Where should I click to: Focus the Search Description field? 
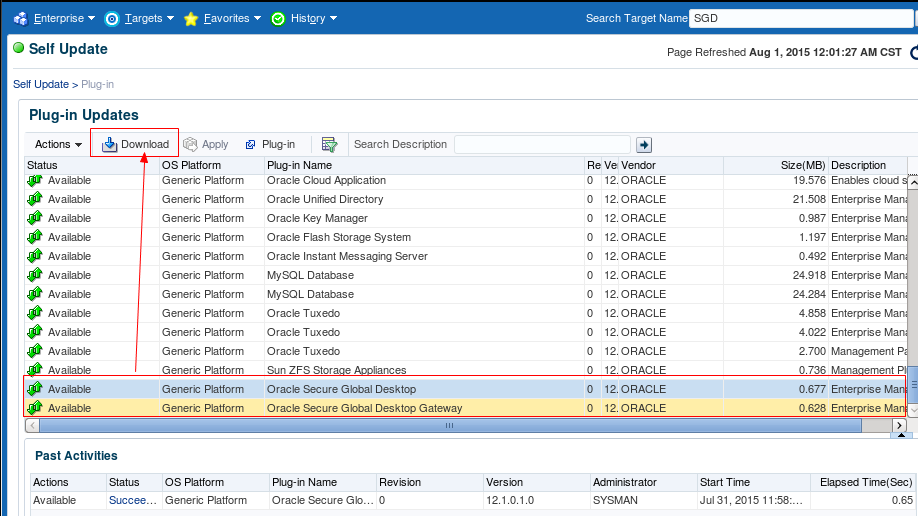pyautogui.click(x=542, y=144)
